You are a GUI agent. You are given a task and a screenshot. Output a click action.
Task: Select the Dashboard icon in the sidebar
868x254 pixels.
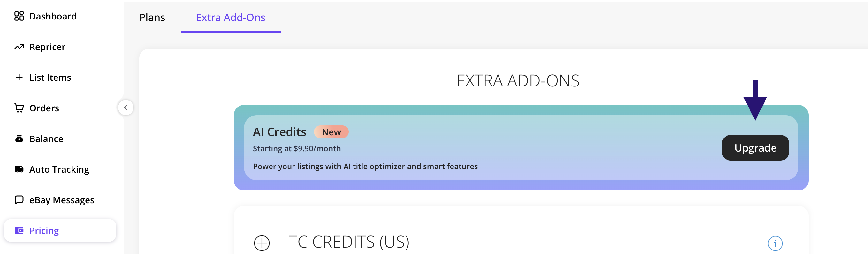19,16
